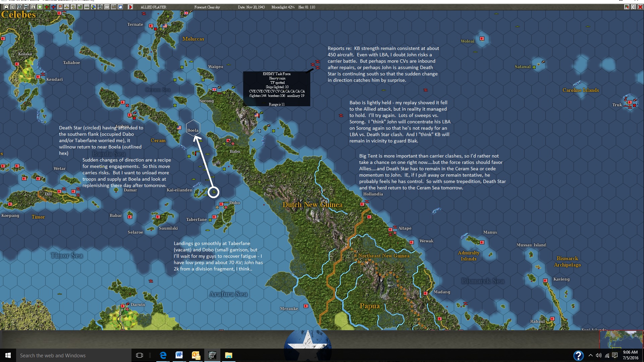The image size is (644, 362).
Task: Click the Moonlight 42% status text
Action: [283, 7]
